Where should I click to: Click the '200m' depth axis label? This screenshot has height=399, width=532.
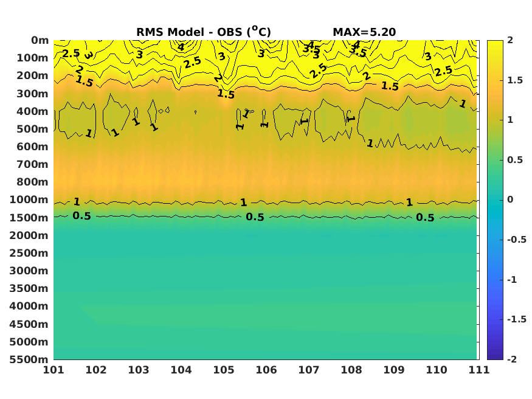(33, 75)
